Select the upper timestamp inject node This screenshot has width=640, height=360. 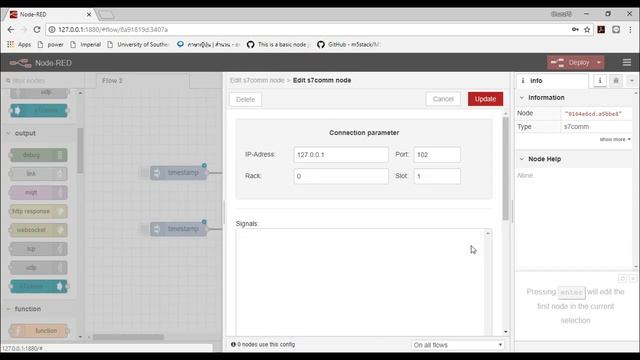(x=179, y=173)
